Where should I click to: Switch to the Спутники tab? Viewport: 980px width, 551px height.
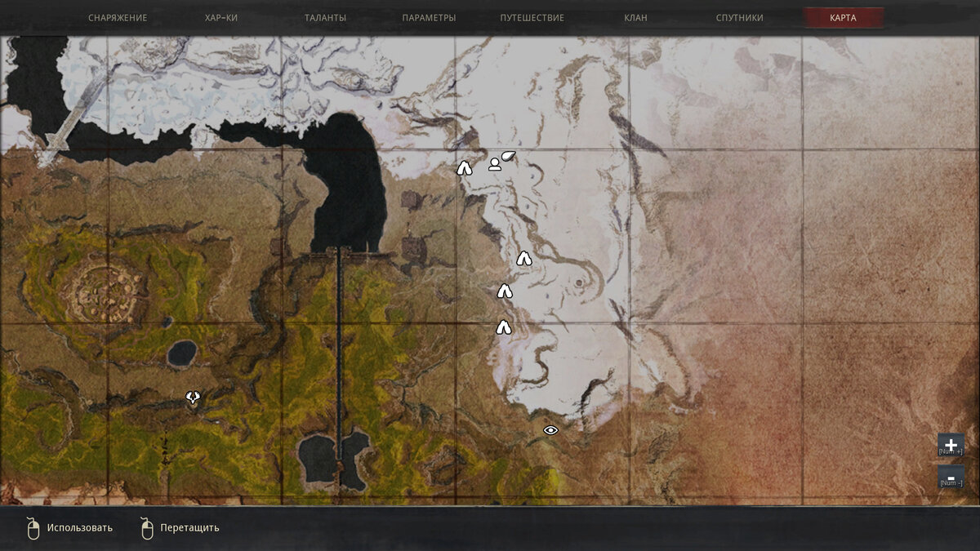pos(739,17)
